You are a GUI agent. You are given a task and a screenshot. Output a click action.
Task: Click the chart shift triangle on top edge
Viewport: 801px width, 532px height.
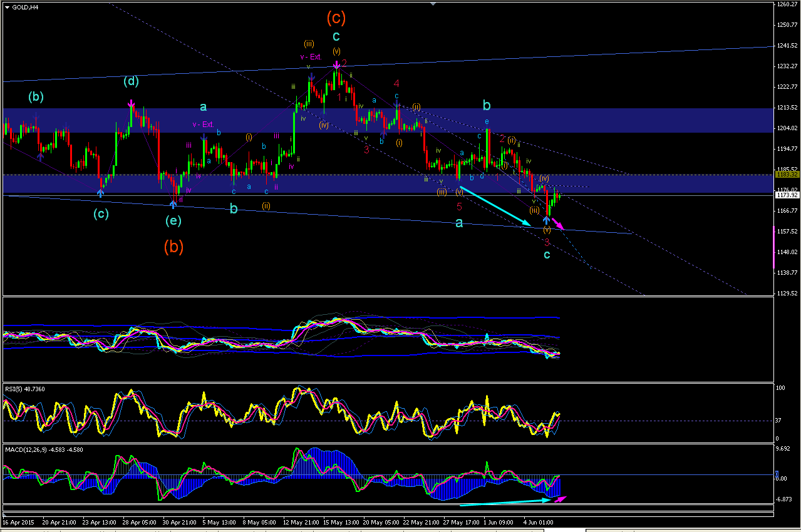click(x=432, y=4)
